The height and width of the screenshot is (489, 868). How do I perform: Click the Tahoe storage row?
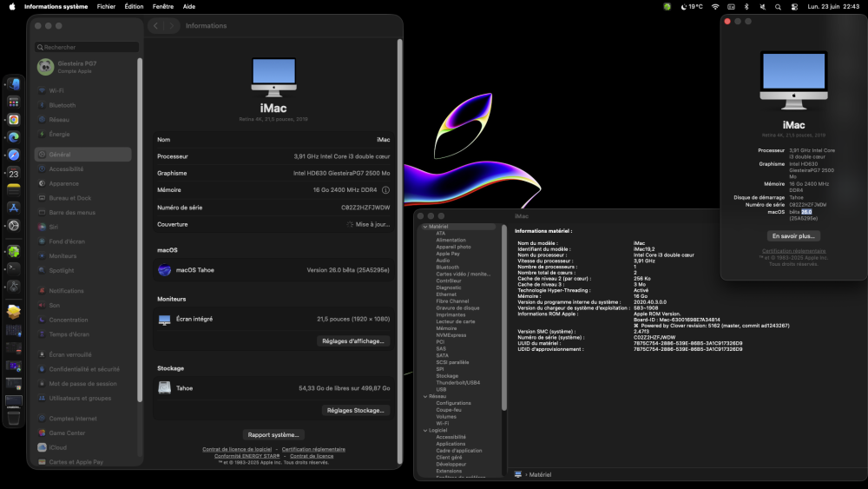273,388
